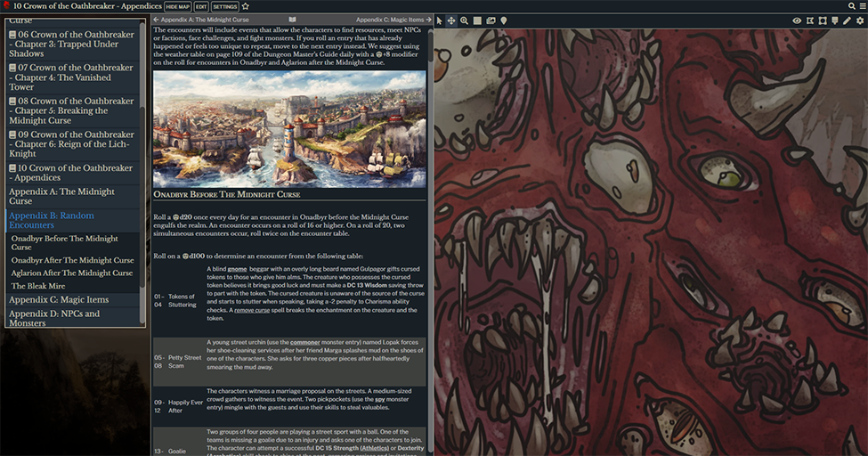Jump to The Bleak Mire section
The width and height of the screenshot is (868, 456).
coord(40,286)
